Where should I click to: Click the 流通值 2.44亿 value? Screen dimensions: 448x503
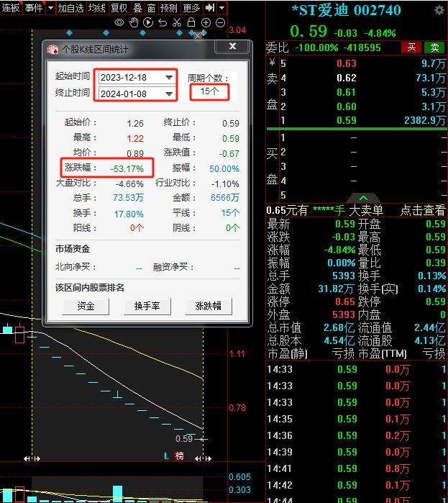(430, 327)
